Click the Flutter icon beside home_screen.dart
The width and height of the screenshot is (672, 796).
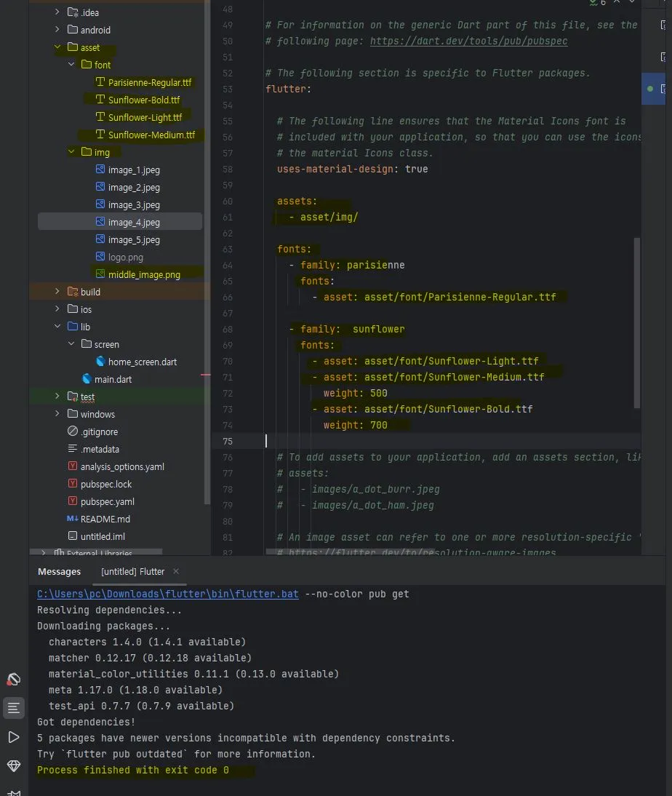[100, 362]
